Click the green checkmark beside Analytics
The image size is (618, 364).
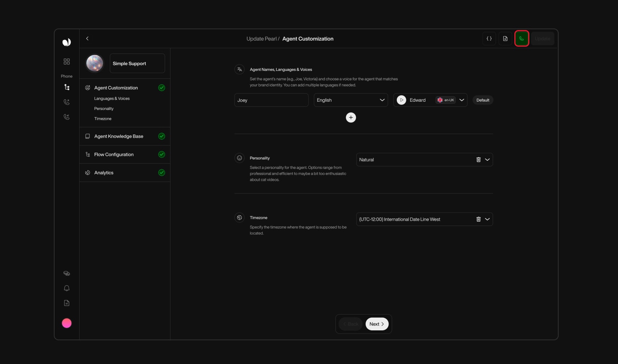[161, 173]
